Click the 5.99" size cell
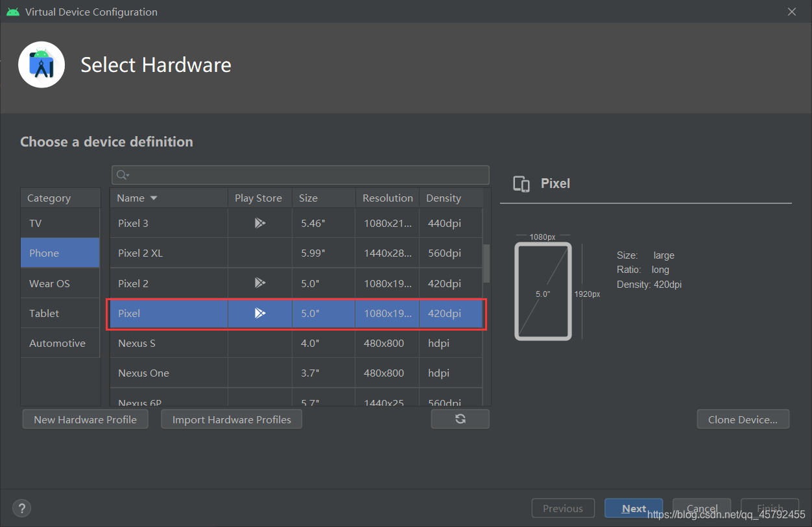812x527 pixels. click(x=324, y=253)
